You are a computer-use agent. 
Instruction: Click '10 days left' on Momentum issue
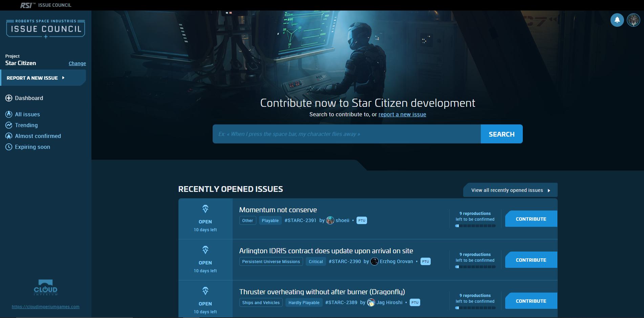[x=205, y=230]
